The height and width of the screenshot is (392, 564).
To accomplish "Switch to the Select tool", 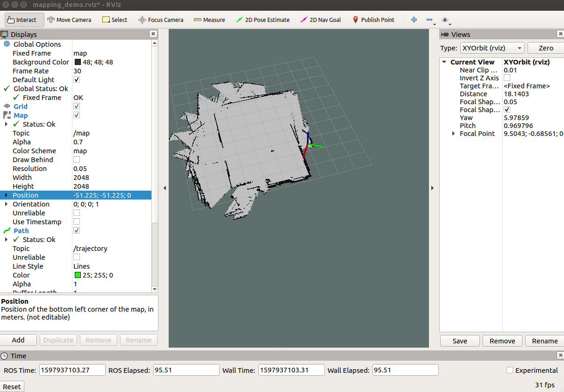I will coord(114,20).
